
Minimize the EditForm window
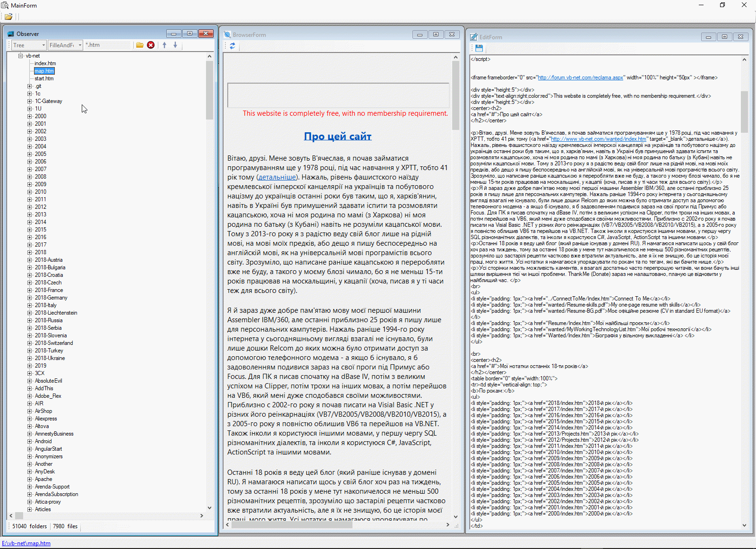pyautogui.click(x=708, y=37)
